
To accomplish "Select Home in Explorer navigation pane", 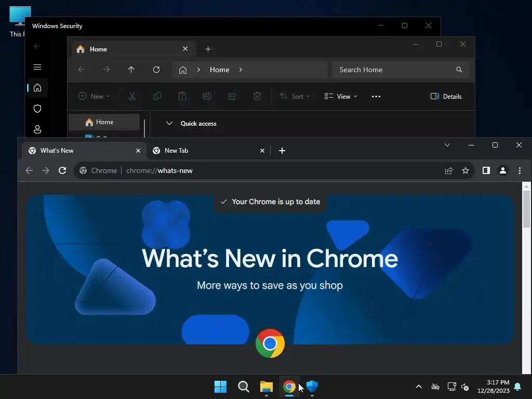I will tap(104, 122).
